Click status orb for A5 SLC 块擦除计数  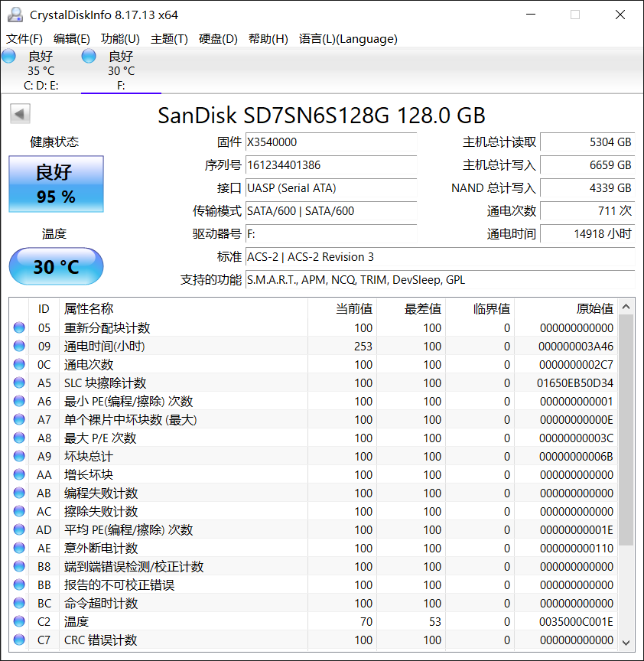click(19, 383)
